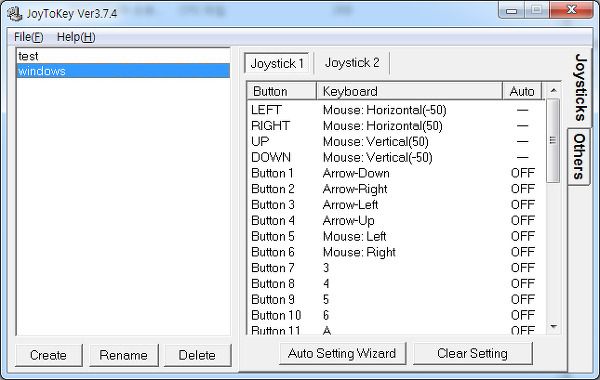Select the Button 4 row

(396, 220)
